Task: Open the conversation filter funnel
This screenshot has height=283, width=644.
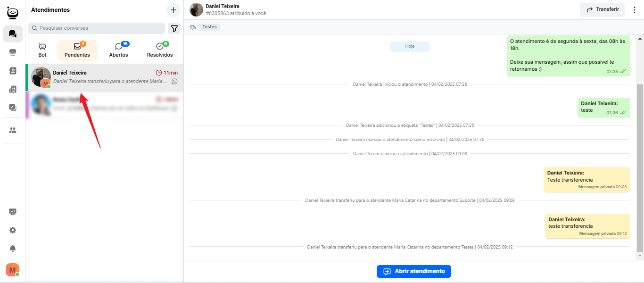Action: click(x=174, y=28)
